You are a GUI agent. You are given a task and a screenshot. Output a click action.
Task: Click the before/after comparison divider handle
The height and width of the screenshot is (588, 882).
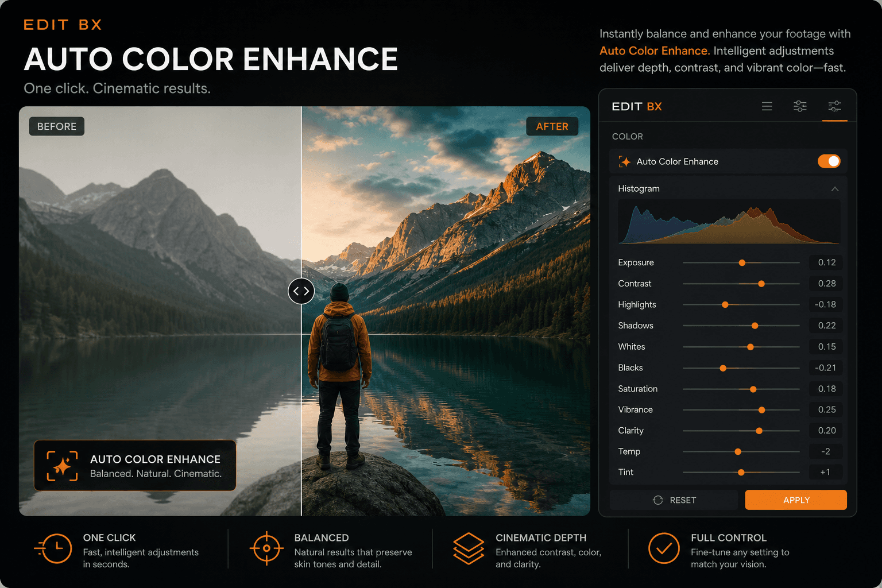(301, 291)
